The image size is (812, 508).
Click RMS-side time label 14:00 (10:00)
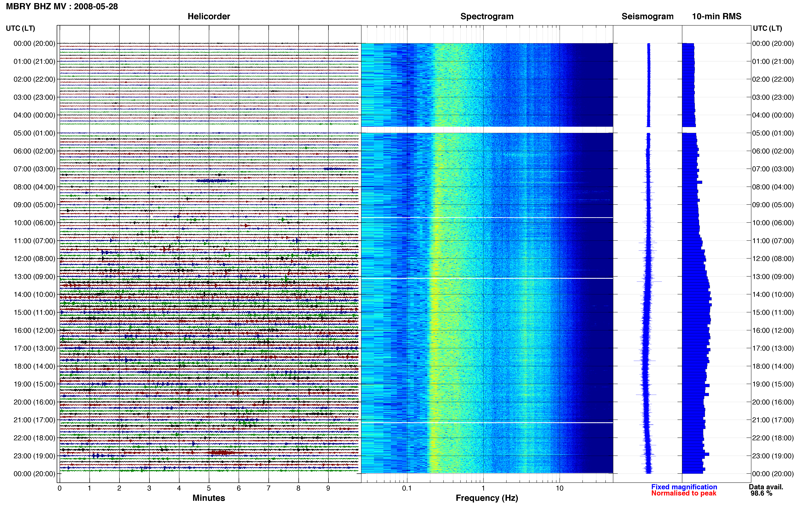pyautogui.click(x=773, y=295)
